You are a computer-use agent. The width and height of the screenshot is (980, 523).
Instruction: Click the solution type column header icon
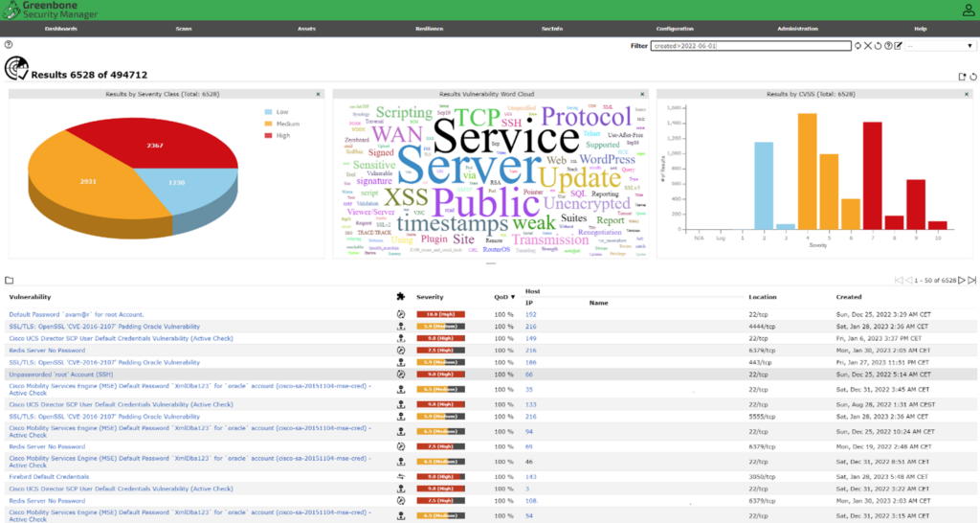(x=401, y=297)
